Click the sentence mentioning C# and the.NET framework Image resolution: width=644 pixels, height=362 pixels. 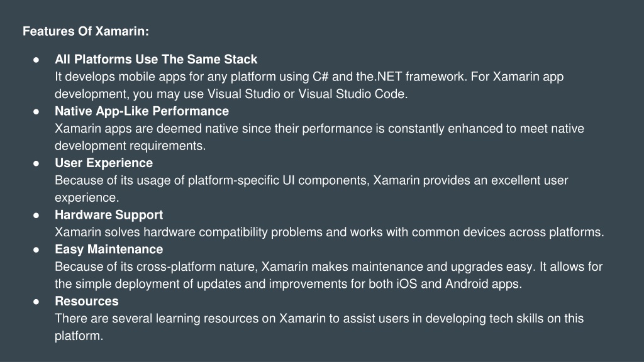pyautogui.click(x=261, y=77)
